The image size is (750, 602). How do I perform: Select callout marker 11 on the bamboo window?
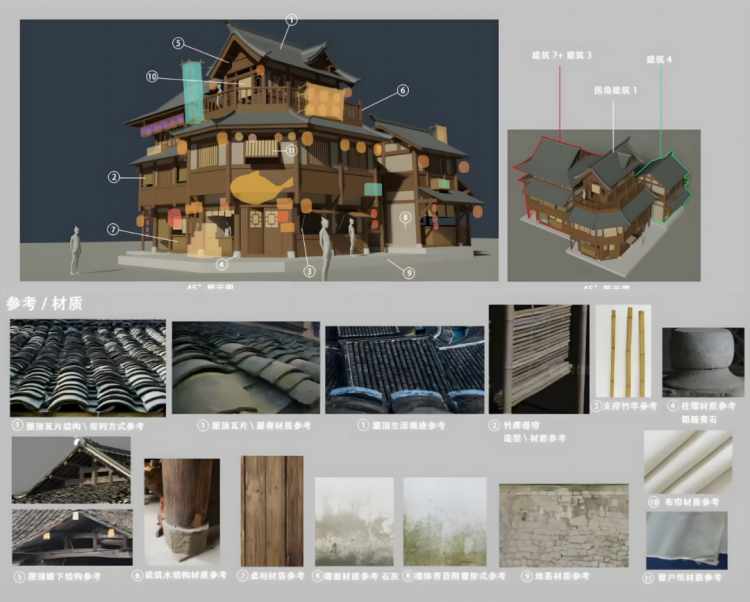coord(291,151)
